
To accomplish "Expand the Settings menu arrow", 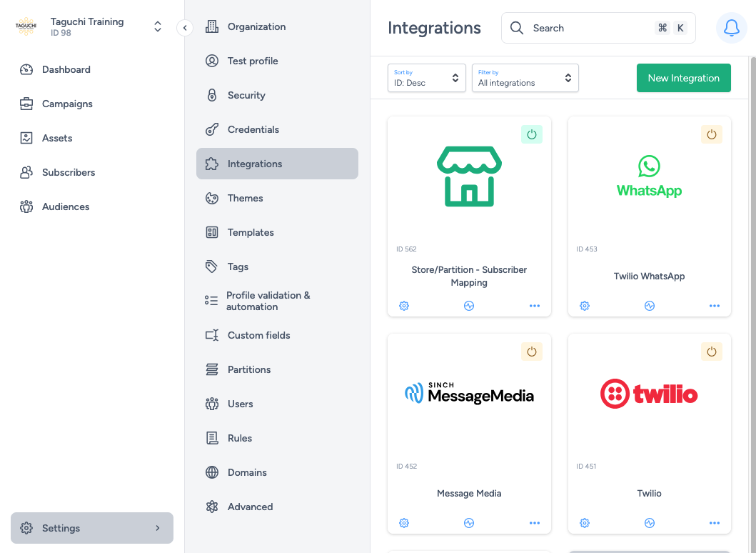I will coord(158,528).
